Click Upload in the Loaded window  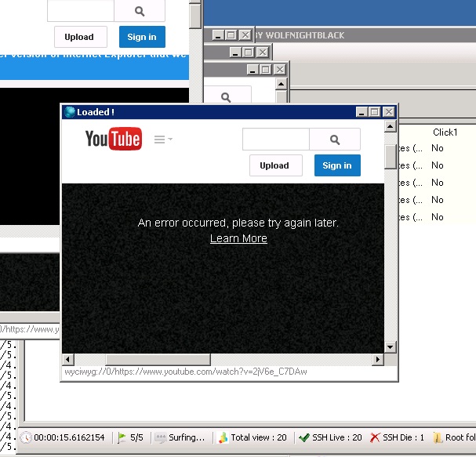[x=276, y=165]
